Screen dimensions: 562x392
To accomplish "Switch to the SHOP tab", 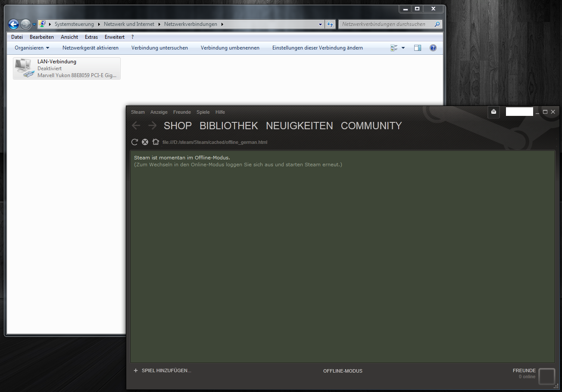I will 178,126.
